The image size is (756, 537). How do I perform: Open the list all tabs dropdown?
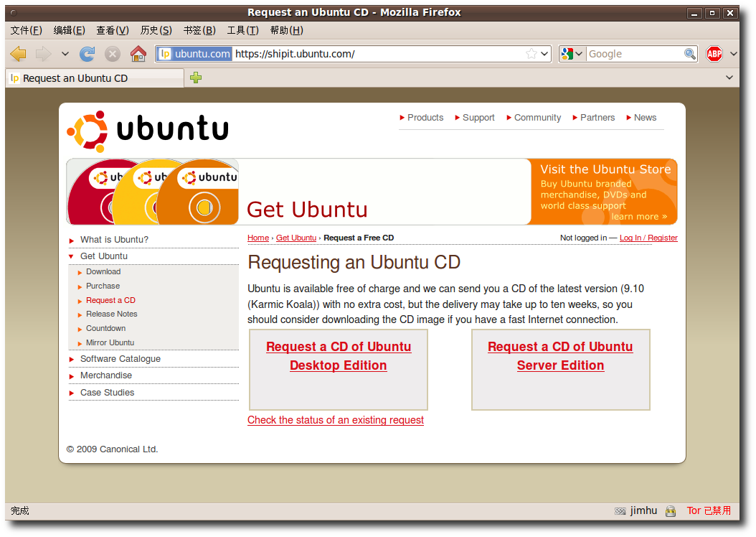(x=729, y=78)
